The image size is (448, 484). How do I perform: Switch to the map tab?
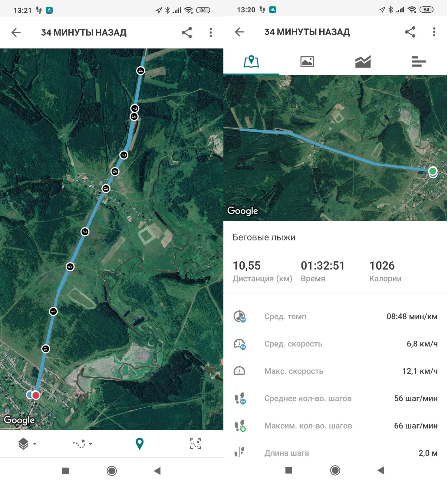point(252,62)
